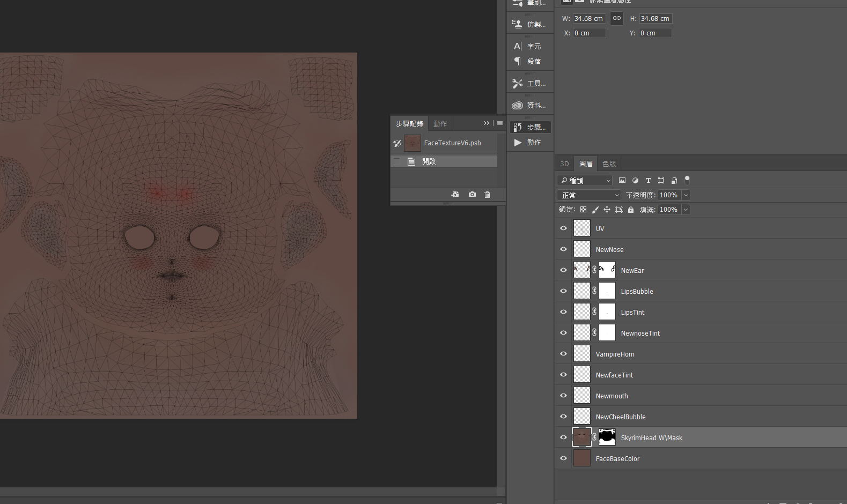
Task: Filter layers by pixel layers
Action: click(622, 181)
